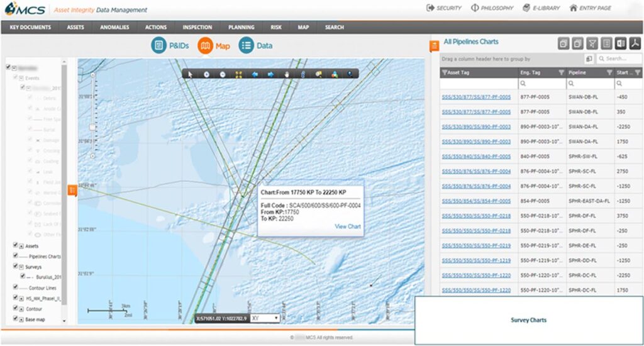Open the XY coordinate format dropdown
644x346 pixels.
[x=265, y=318]
